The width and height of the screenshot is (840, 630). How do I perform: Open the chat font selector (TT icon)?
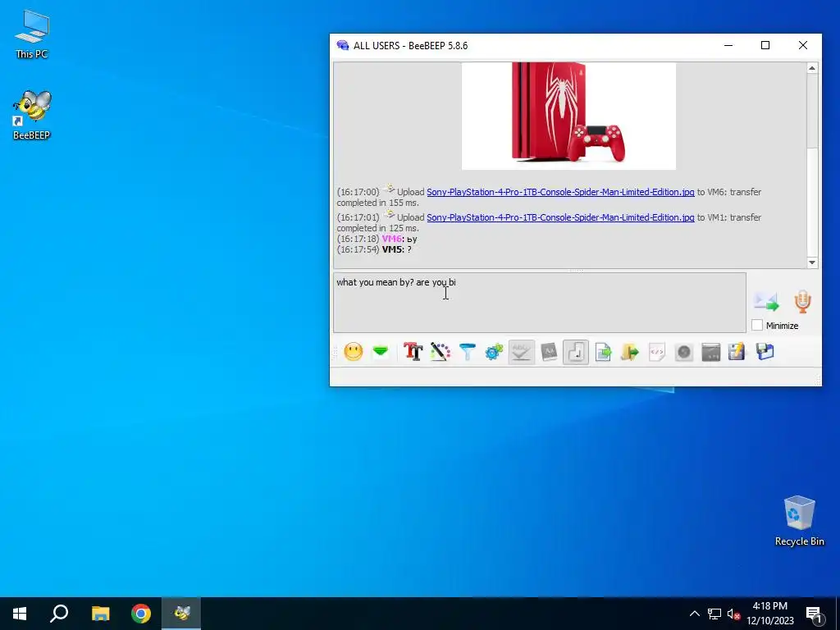(x=413, y=352)
